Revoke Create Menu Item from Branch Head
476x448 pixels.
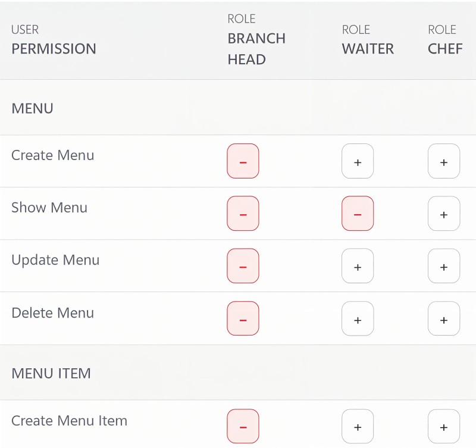click(243, 426)
